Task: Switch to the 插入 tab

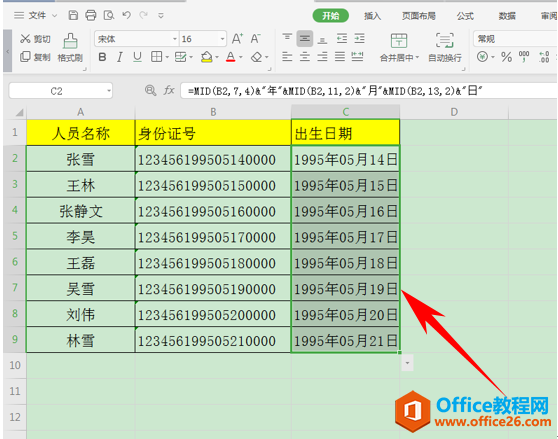Action: 372,16
